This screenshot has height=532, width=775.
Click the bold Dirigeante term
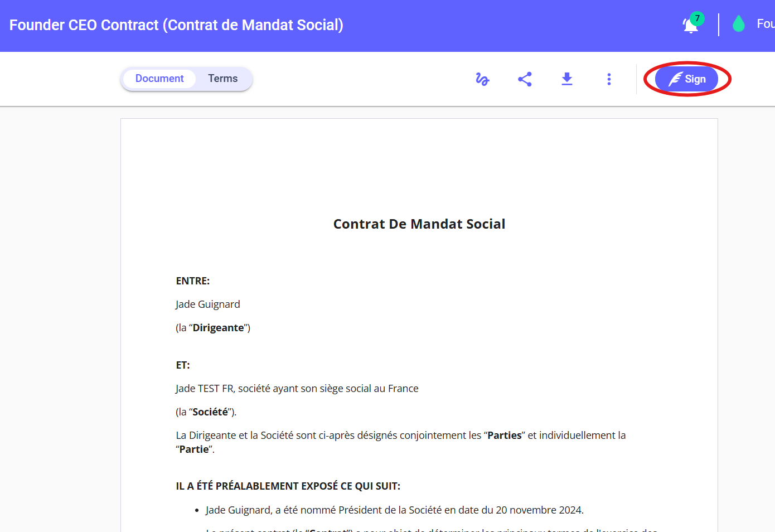coord(218,328)
